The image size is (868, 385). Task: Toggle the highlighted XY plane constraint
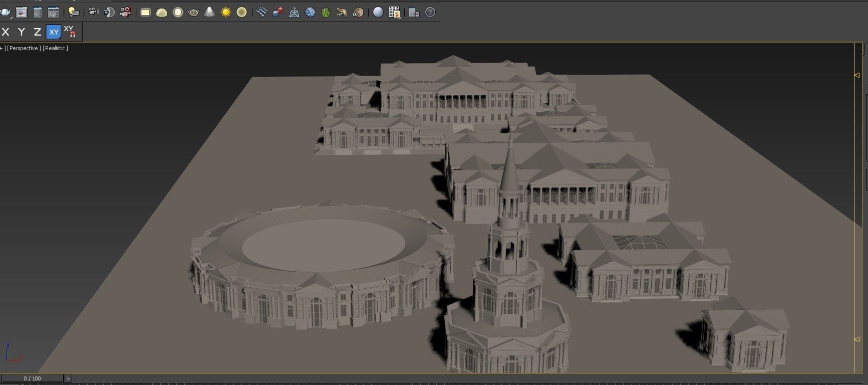pyautogui.click(x=53, y=32)
